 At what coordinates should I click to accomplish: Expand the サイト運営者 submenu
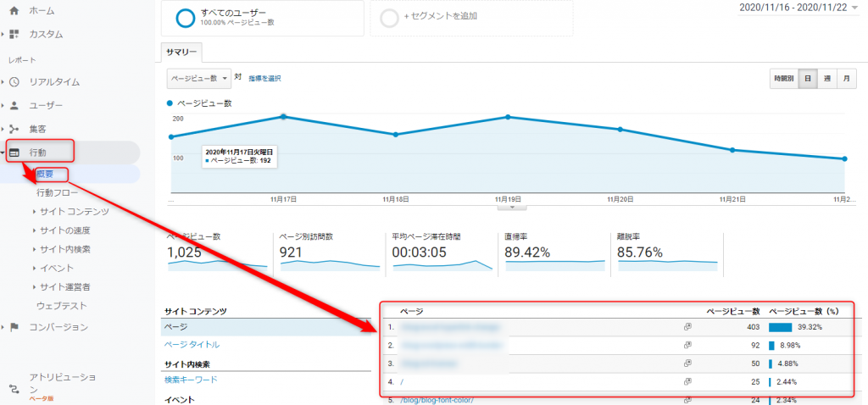click(34, 286)
